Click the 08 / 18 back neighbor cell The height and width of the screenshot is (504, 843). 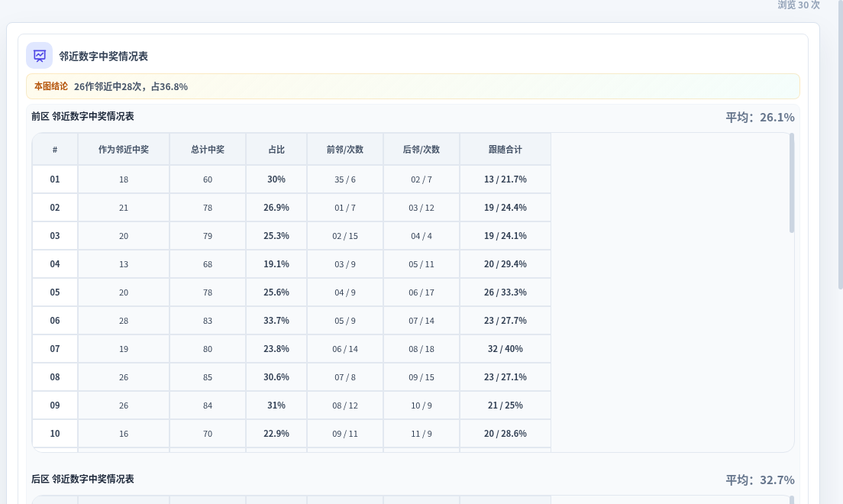coord(421,348)
